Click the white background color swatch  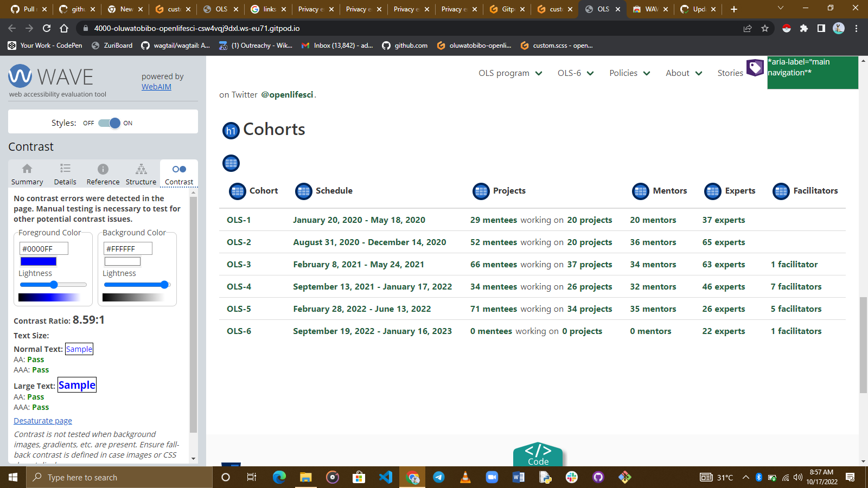[x=123, y=261]
